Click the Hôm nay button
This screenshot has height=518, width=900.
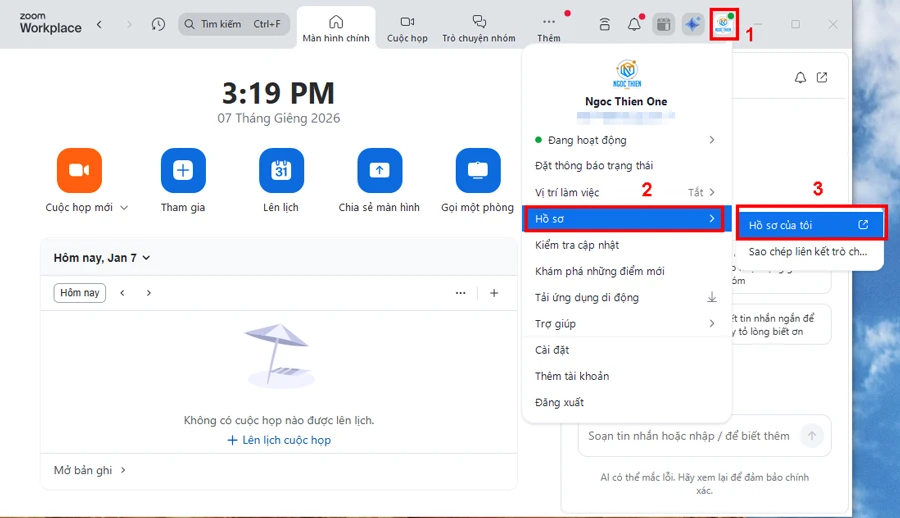point(80,293)
